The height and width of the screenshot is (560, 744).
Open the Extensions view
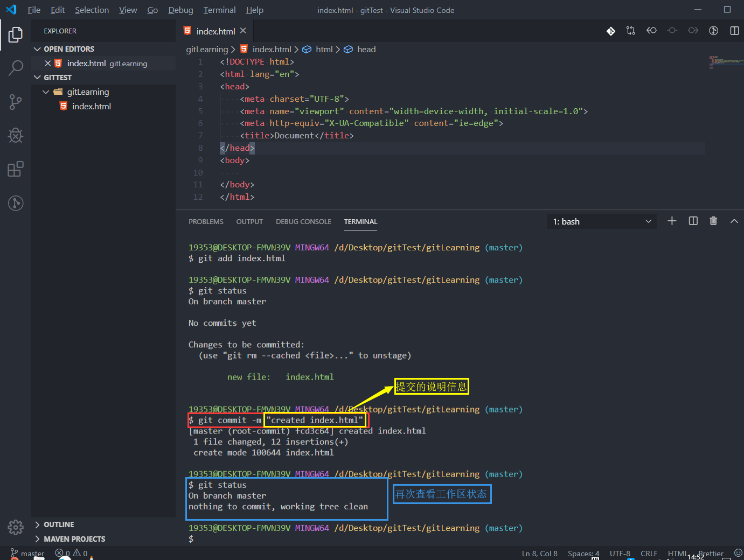click(x=16, y=169)
